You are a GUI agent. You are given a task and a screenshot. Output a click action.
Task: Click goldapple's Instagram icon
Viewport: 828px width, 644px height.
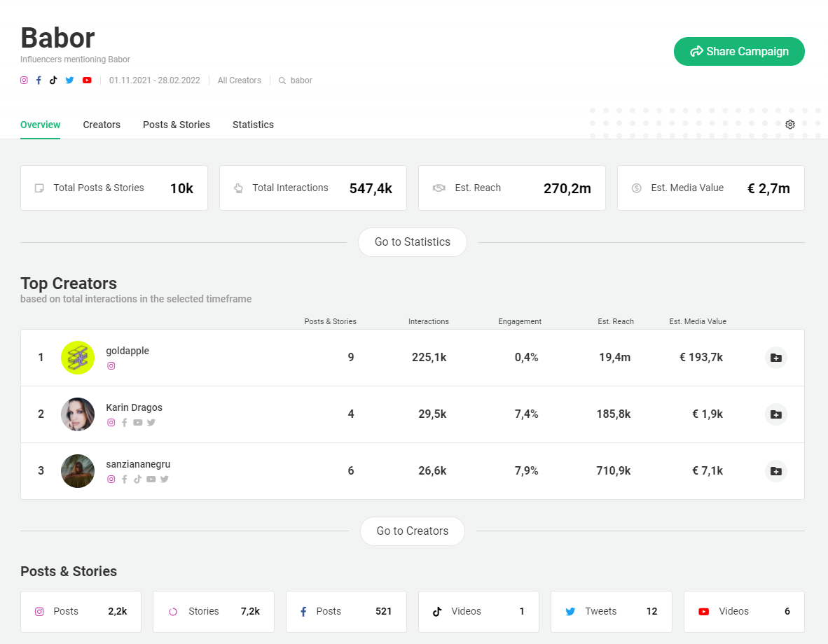pyautogui.click(x=111, y=366)
